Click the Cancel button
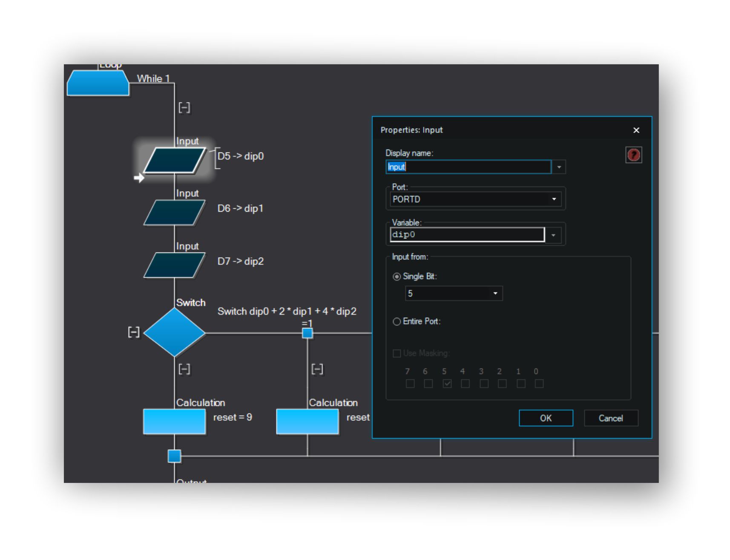The width and height of the screenshot is (730, 560). click(611, 418)
